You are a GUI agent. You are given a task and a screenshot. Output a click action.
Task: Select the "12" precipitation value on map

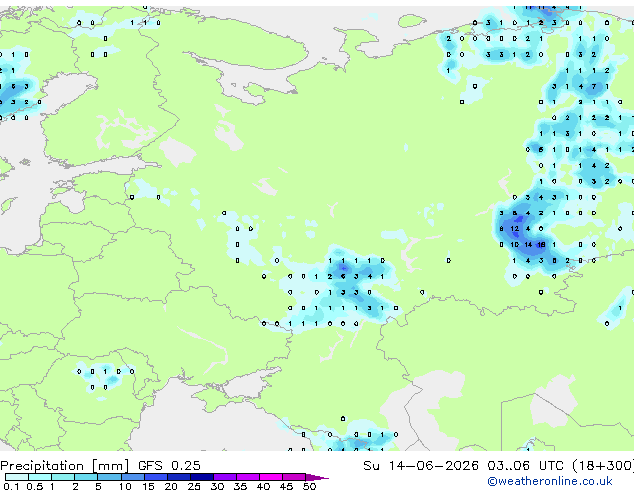point(514,229)
